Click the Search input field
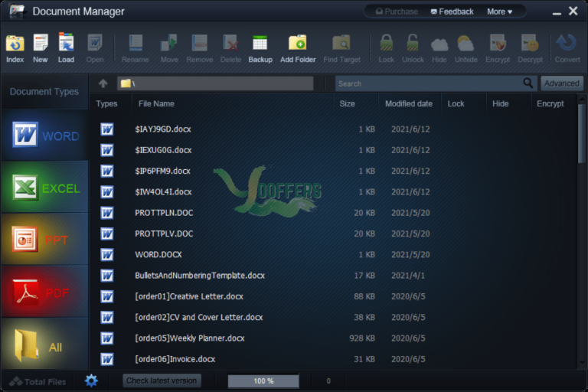The image size is (588, 392). click(430, 83)
